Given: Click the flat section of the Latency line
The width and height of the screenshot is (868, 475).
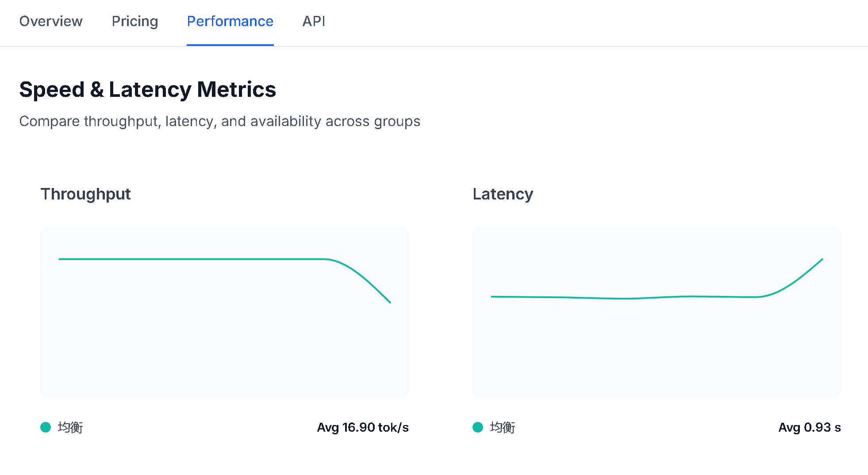Looking at the screenshot, I should coord(619,299).
